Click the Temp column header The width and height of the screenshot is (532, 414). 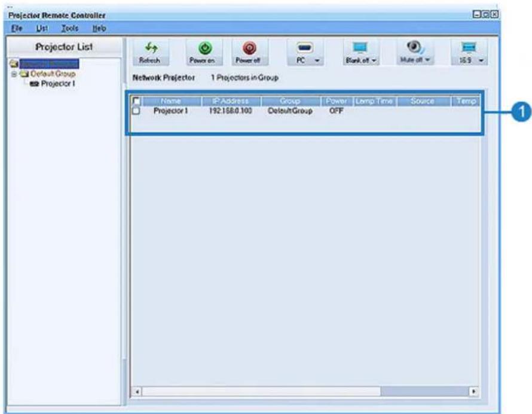(x=466, y=101)
